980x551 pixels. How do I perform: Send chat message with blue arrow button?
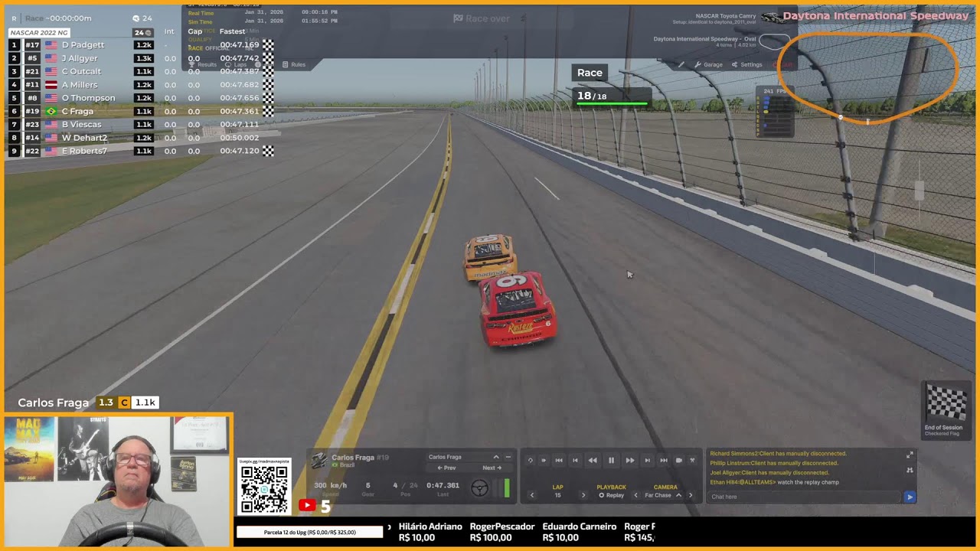[x=910, y=497]
